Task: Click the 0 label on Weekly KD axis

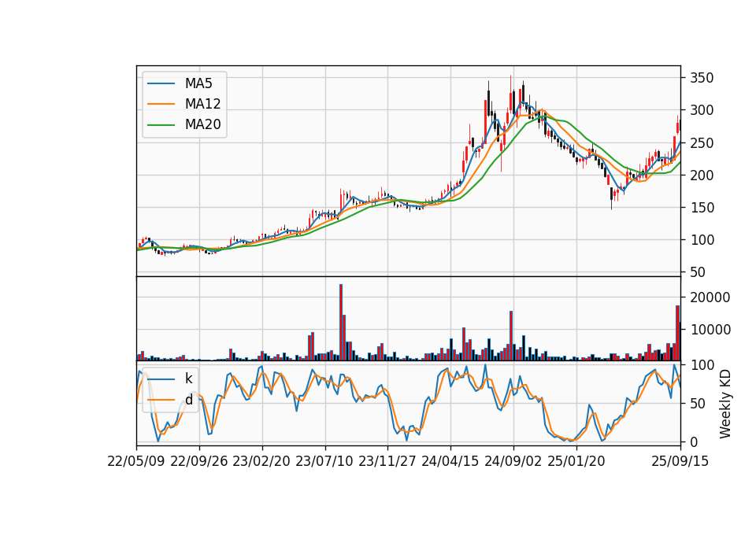Action: pyautogui.click(x=695, y=442)
